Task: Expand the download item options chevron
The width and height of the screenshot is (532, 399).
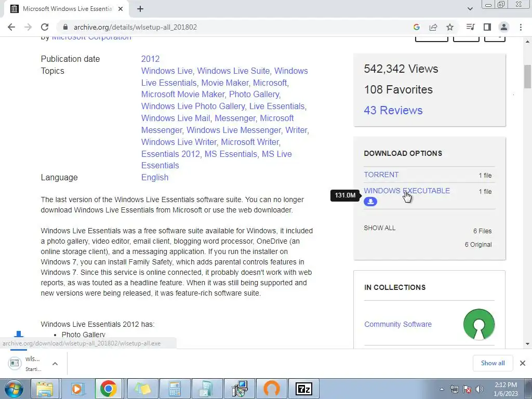Action: (x=55, y=364)
